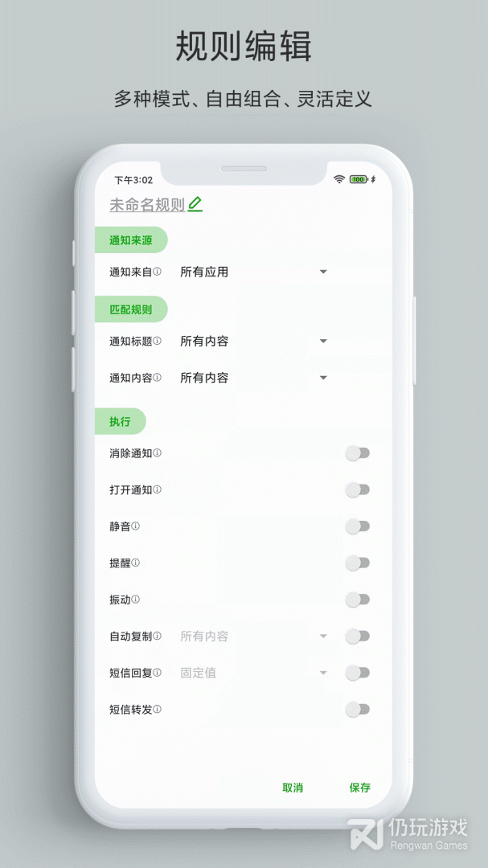Image resolution: width=488 pixels, height=868 pixels.
Task: Open info icon beside 通知内容
Action: pos(158,378)
